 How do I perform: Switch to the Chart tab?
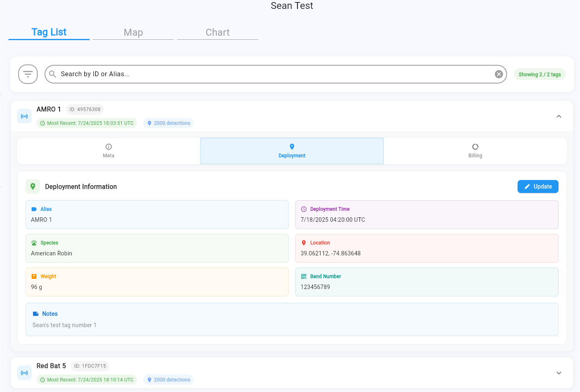tap(218, 32)
